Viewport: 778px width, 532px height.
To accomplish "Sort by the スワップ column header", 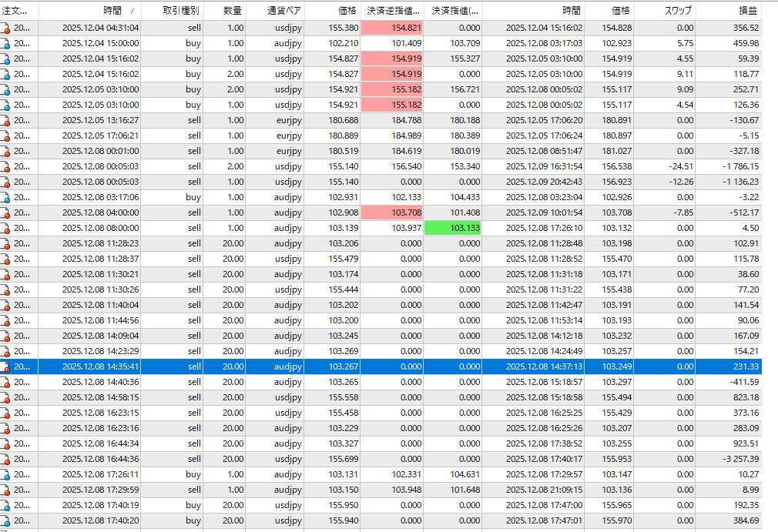I will [665, 11].
